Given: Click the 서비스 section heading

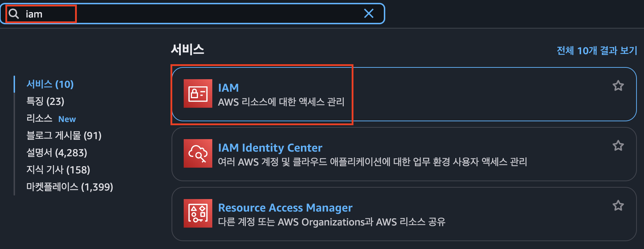Looking at the screenshot, I should (188, 49).
